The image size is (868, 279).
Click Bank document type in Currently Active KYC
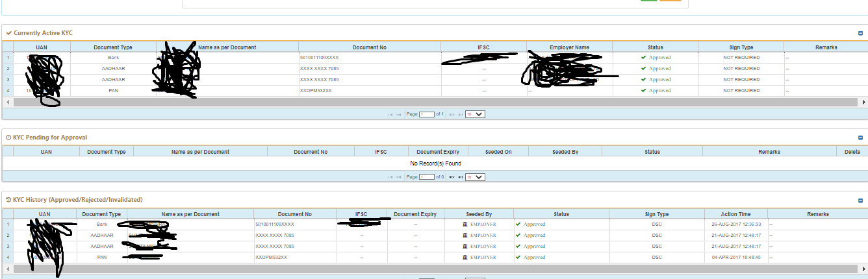(x=114, y=58)
